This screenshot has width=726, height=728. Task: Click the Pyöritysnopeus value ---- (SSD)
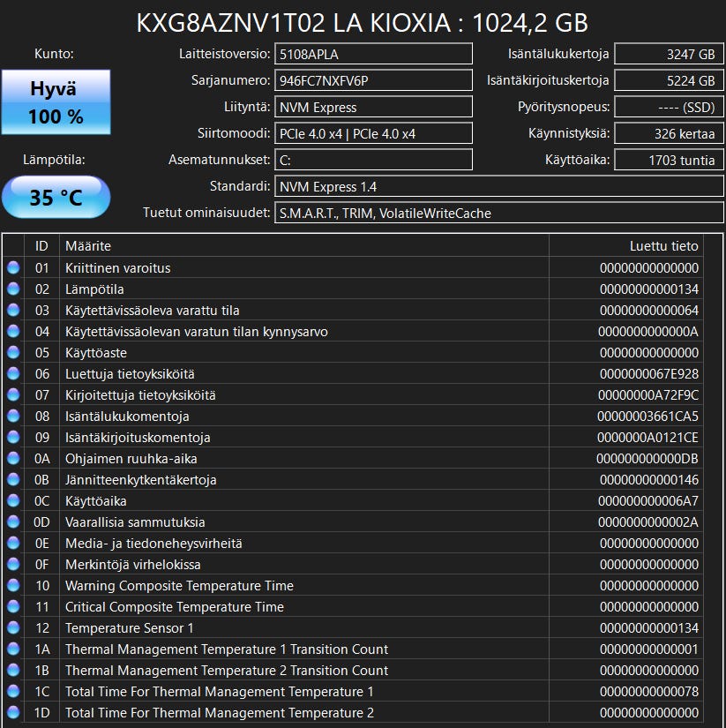669,107
